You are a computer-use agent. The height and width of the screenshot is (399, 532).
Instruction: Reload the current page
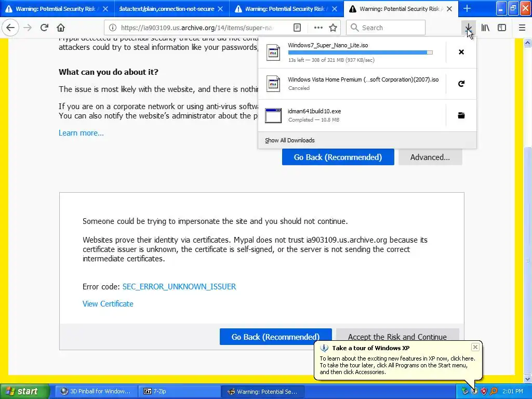point(44,28)
